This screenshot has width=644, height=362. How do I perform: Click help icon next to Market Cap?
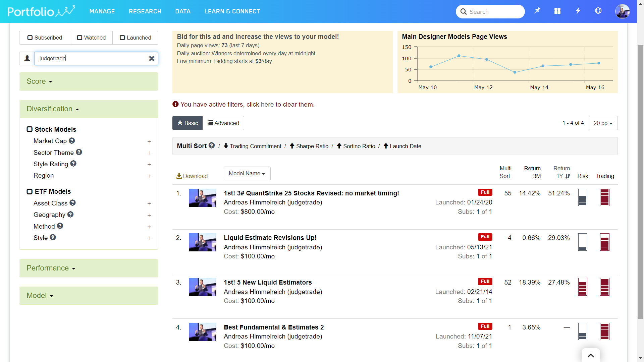[72, 141]
